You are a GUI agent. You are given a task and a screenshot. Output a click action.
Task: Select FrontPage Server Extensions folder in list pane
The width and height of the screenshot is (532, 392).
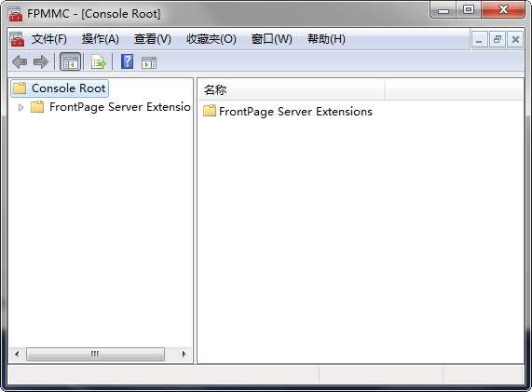[x=288, y=112]
